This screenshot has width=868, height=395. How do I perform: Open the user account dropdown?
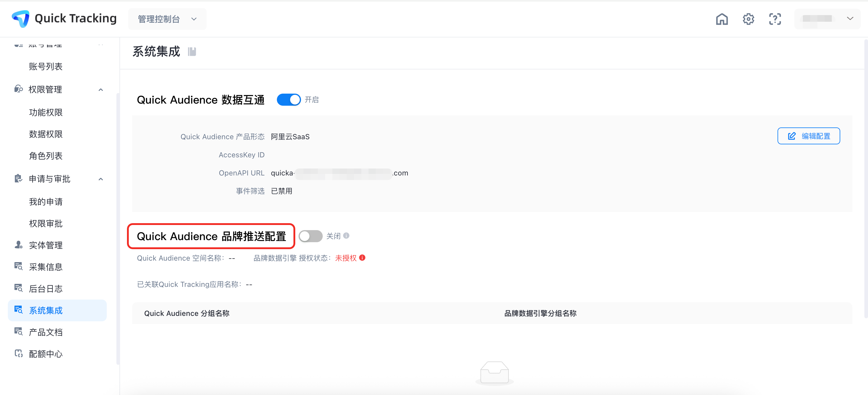click(x=827, y=19)
